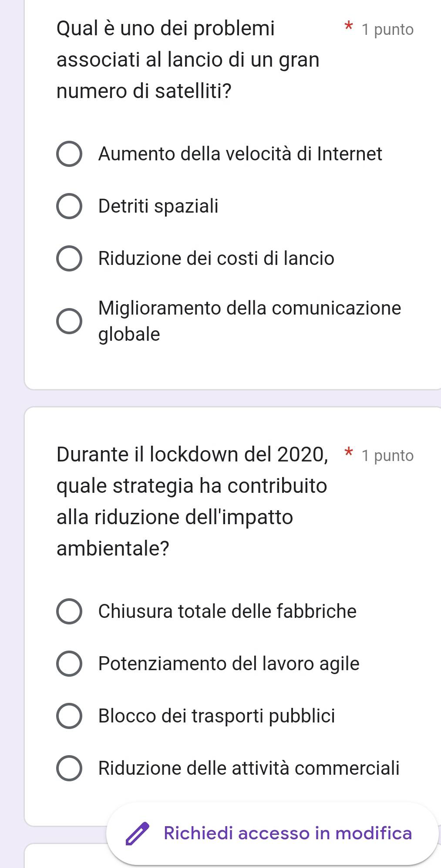The image size is (441, 868).
Task: Select 'Riduzione dei costi di lancio' radio
Action: point(69,258)
